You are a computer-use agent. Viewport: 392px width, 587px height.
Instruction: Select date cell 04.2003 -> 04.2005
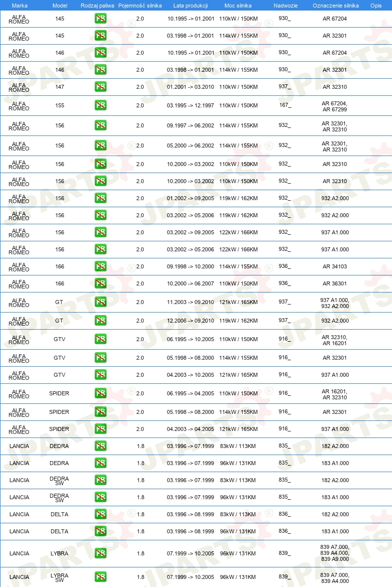click(x=190, y=429)
